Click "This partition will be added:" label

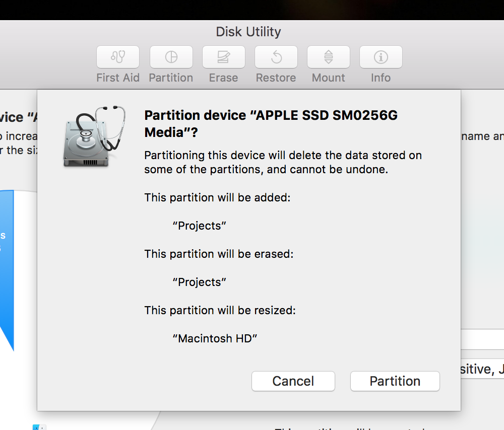click(217, 197)
